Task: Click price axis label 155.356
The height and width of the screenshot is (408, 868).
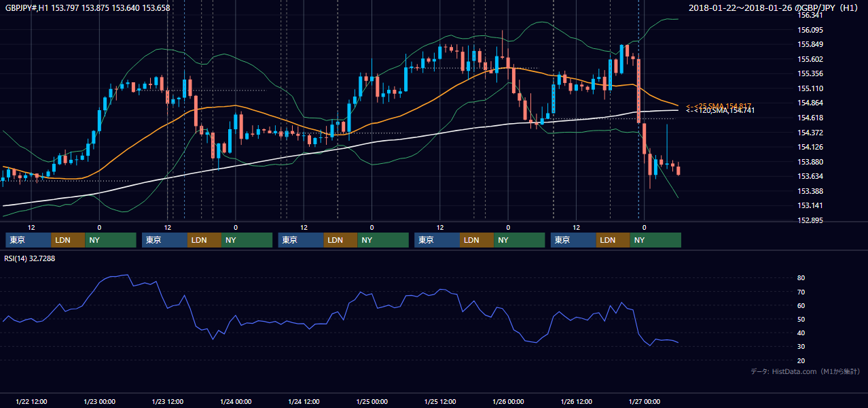Action: click(810, 74)
